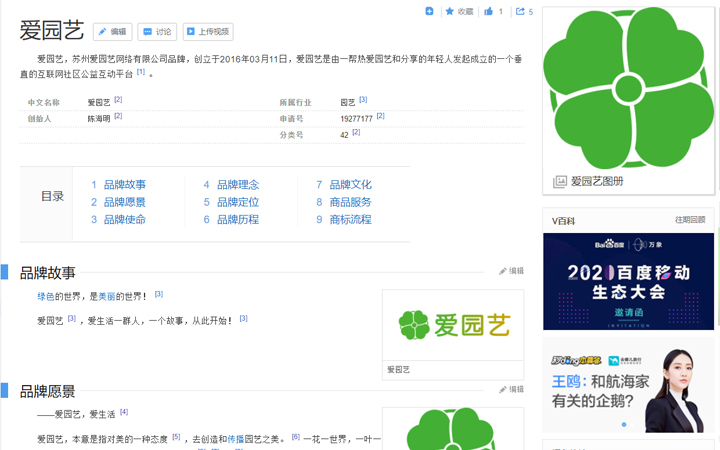Open citation [6] after 园艺之美
Viewport: 720px width, 450px height.
(296, 437)
